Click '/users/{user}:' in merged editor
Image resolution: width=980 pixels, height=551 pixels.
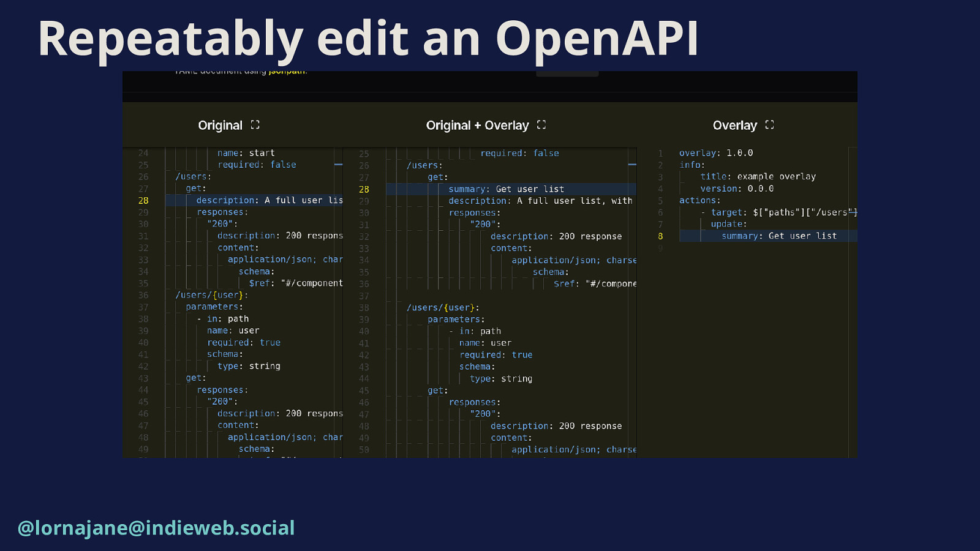click(x=443, y=307)
